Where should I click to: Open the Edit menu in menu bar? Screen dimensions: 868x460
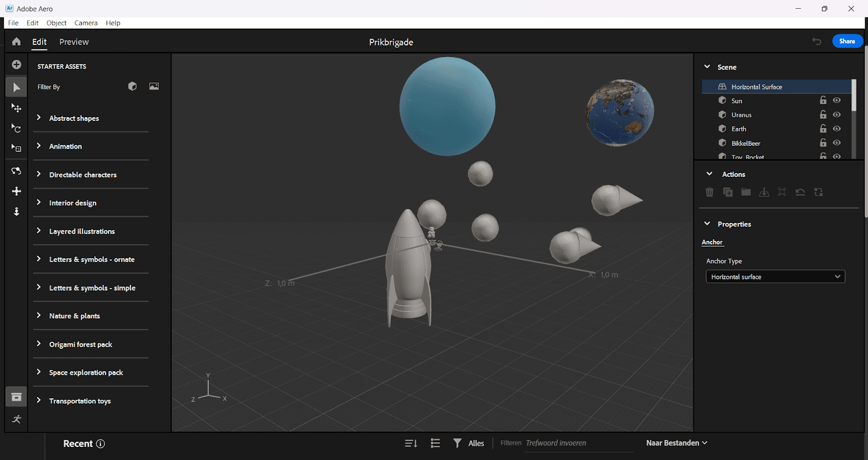pyautogui.click(x=33, y=23)
